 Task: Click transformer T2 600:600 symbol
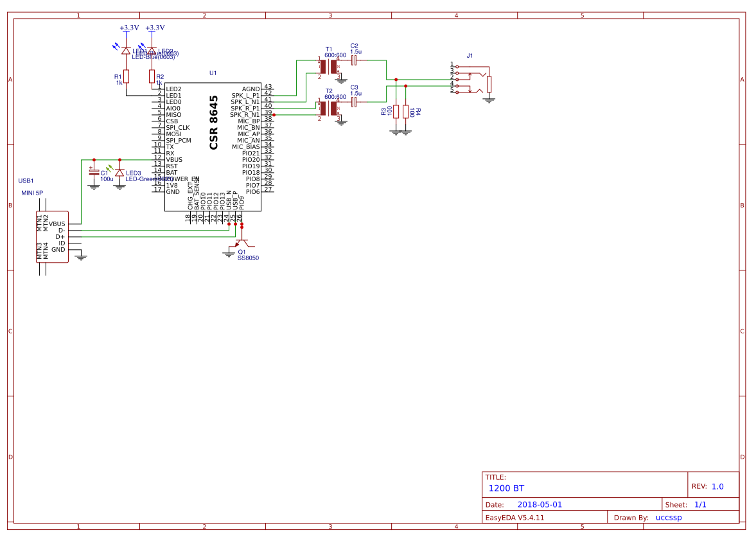tap(330, 109)
